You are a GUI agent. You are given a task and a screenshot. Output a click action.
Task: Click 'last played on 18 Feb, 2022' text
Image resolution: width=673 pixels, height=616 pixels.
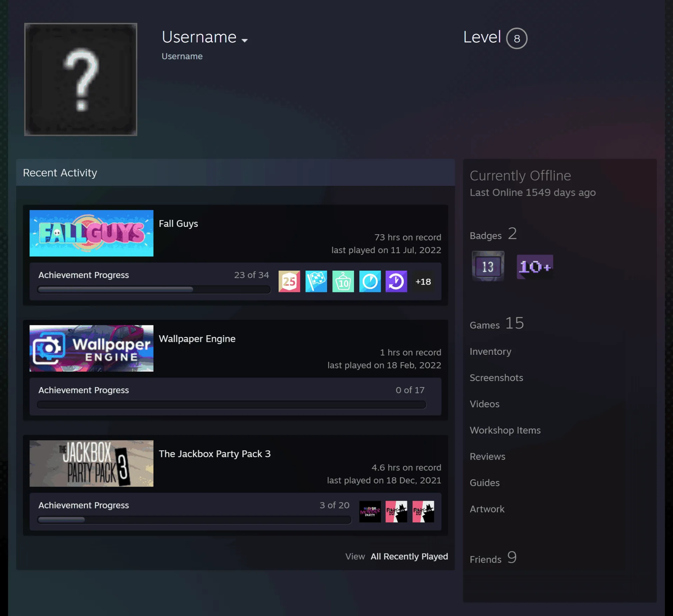click(384, 365)
